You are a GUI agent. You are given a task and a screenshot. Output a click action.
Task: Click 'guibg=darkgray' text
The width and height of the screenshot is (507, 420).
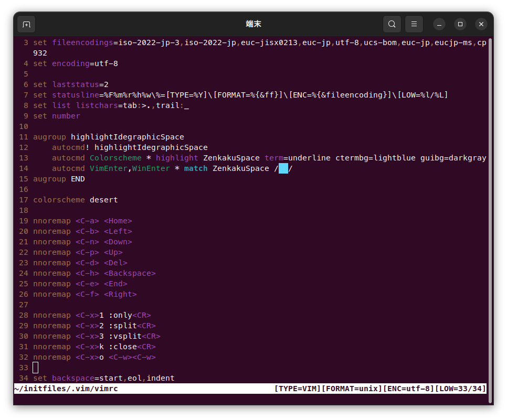click(453, 158)
